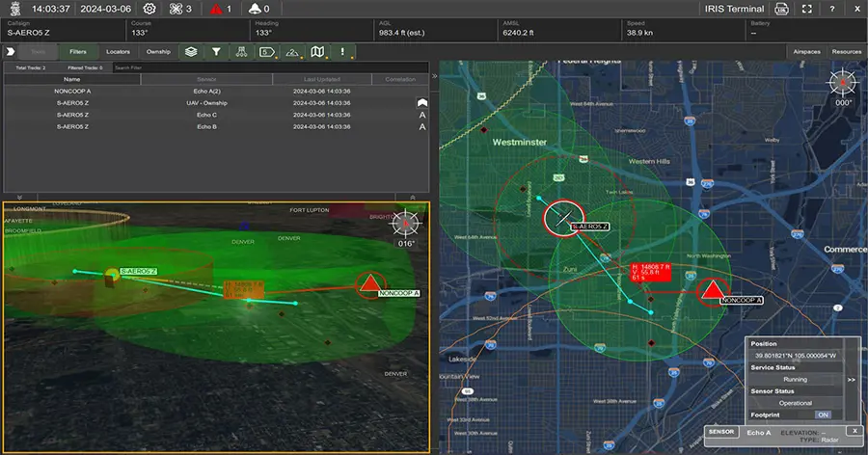This screenshot has height=455, width=868.
Task: Click the ownship correlation icon in UAV - Ownship row
Action: (422, 103)
